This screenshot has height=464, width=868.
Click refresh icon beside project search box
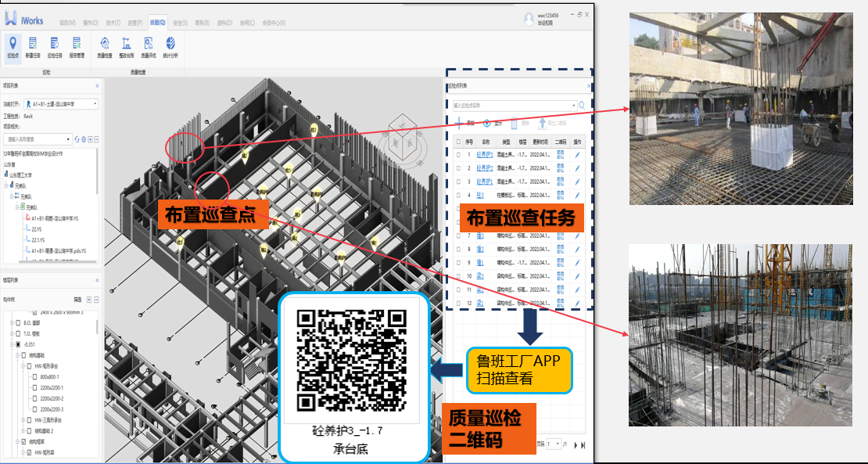77,139
